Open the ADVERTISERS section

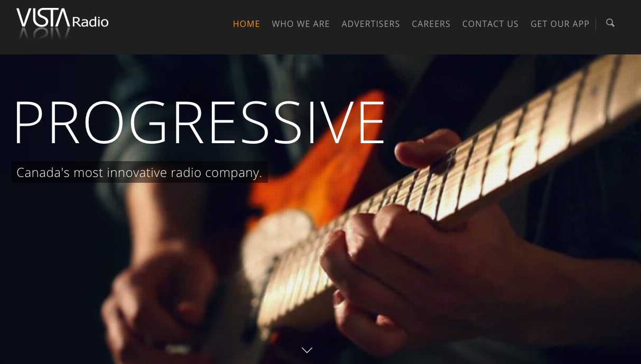coord(370,24)
